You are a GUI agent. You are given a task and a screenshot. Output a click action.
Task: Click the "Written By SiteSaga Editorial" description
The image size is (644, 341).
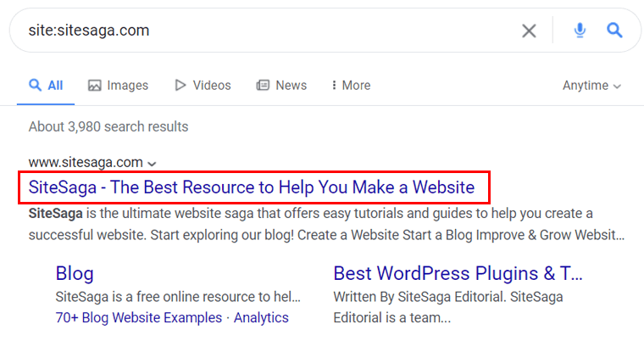click(448, 307)
